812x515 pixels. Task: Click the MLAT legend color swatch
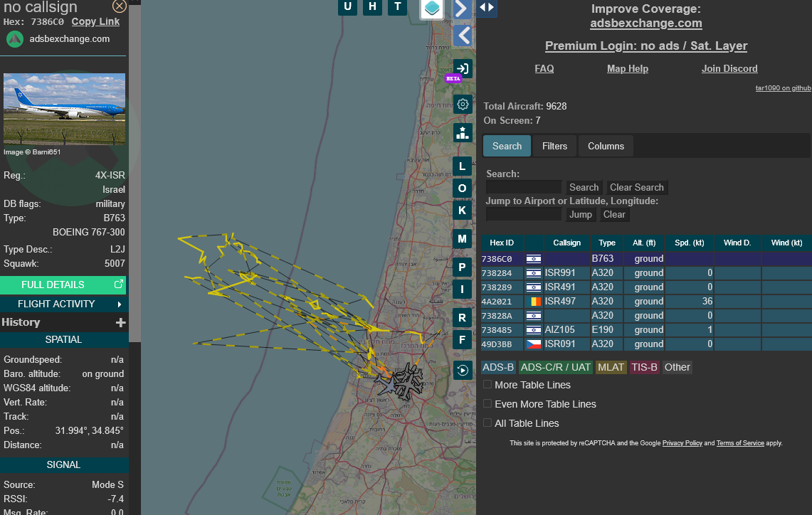pos(611,367)
